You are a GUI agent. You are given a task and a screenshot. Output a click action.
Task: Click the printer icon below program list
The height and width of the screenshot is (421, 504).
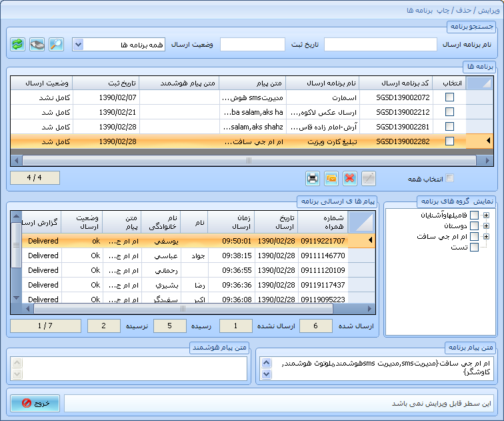tap(313, 178)
